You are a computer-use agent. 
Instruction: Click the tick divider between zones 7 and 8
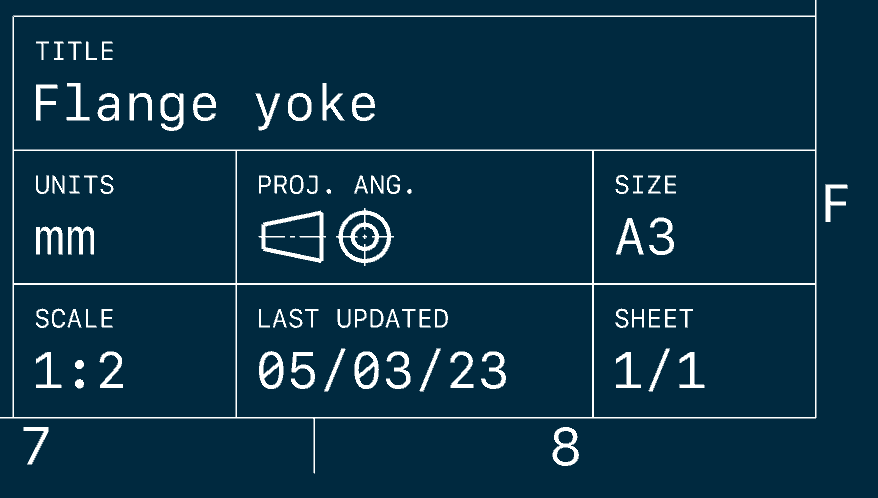(314, 446)
